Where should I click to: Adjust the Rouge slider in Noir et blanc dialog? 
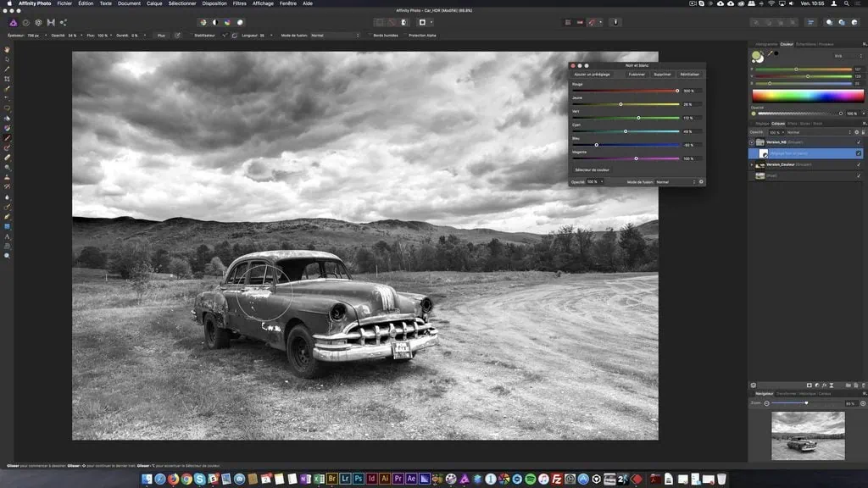[x=676, y=91]
